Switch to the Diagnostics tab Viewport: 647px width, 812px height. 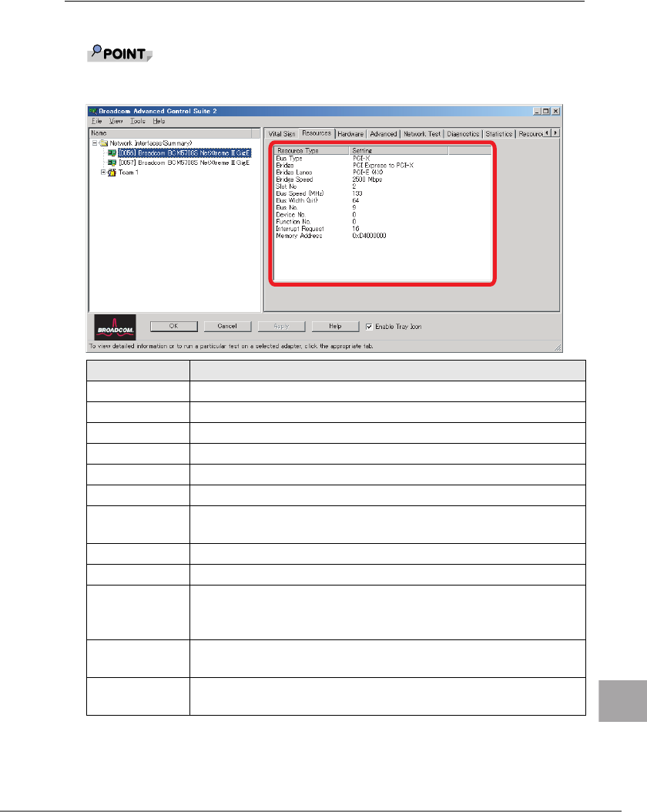click(x=463, y=133)
